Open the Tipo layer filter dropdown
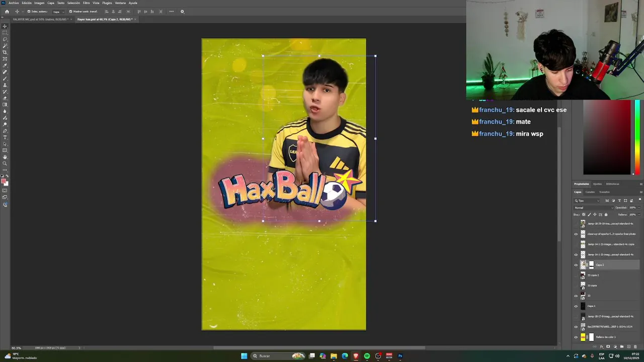The image size is (644, 362). [x=588, y=201]
